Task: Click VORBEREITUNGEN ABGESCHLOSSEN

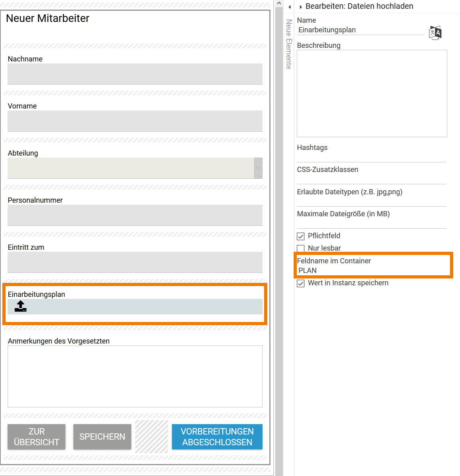Action: (217, 436)
